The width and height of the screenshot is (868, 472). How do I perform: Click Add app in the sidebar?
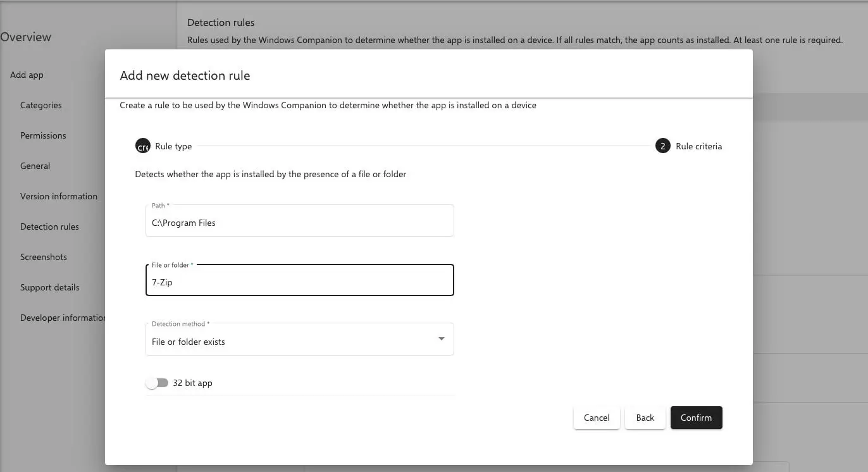[x=27, y=75]
